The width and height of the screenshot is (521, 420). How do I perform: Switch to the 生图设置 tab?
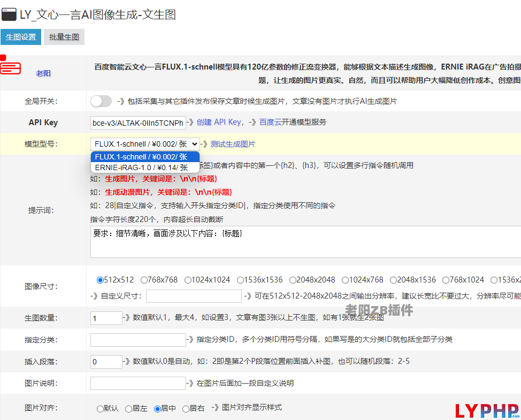[21, 37]
